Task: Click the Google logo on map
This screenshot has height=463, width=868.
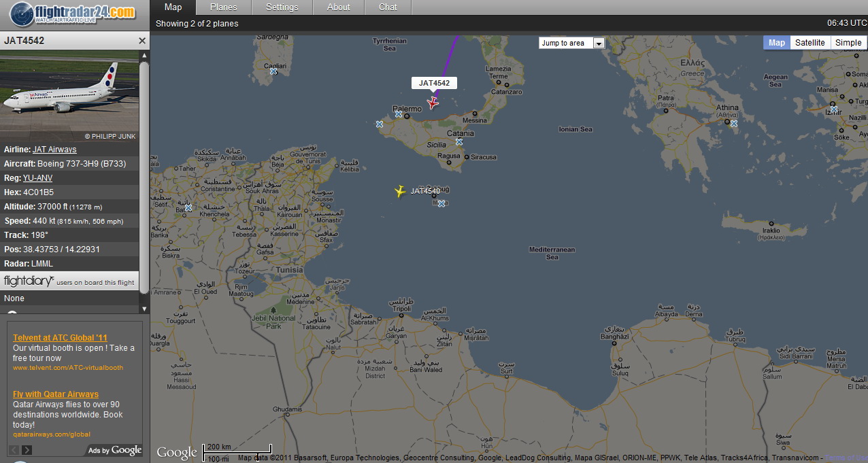Action: click(x=177, y=452)
